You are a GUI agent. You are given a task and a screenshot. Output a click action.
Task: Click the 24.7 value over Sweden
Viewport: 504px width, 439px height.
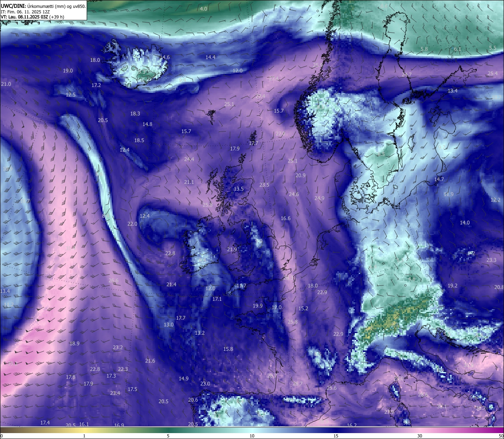coord(407,74)
